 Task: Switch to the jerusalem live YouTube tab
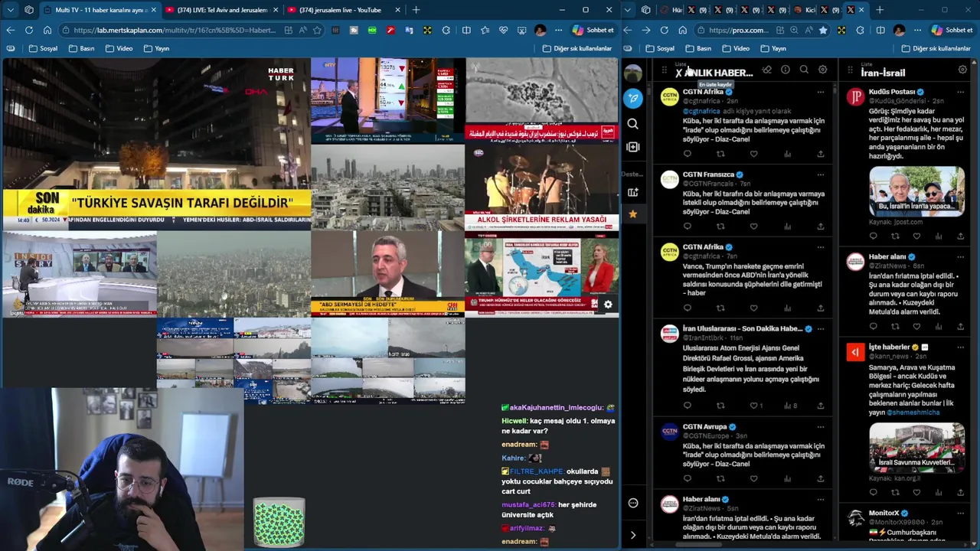(345, 10)
